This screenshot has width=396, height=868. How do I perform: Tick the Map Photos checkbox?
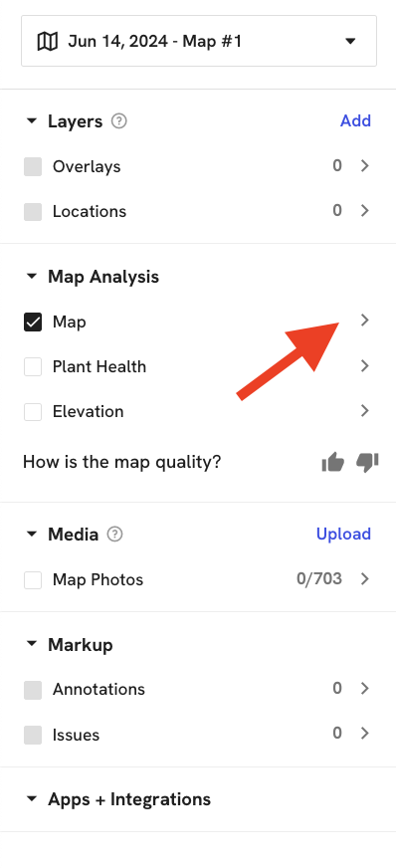[x=33, y=580]
